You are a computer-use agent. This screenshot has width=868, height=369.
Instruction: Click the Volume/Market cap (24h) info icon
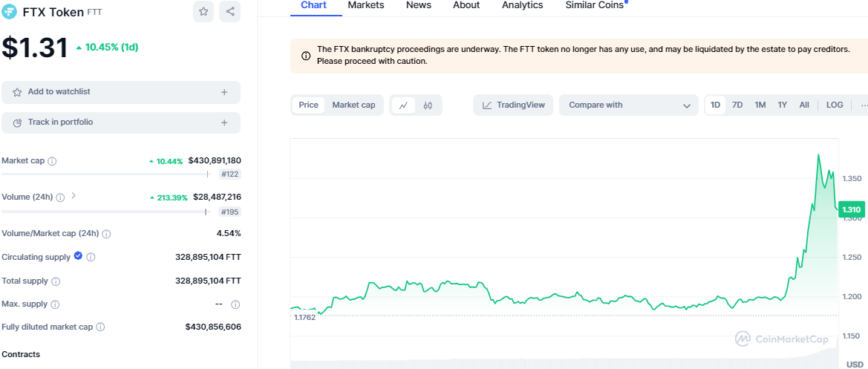point(106,234)
